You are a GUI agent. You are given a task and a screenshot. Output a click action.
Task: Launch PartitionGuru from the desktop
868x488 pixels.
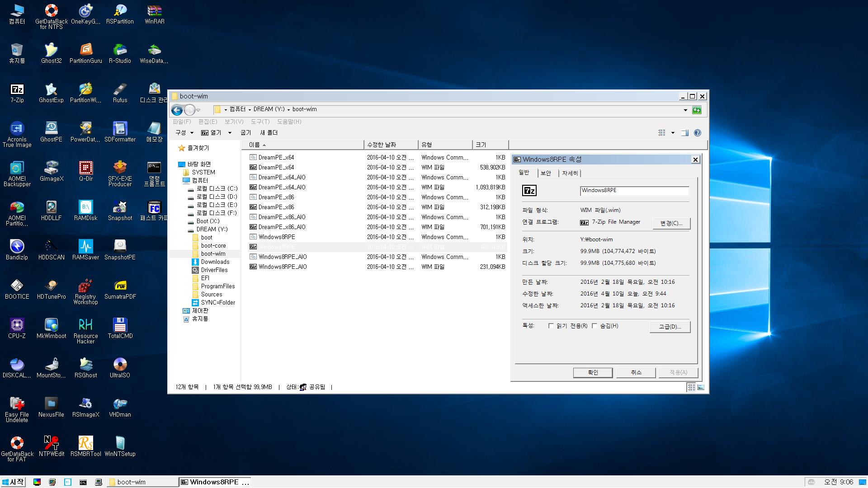click(x=86, y=53)
